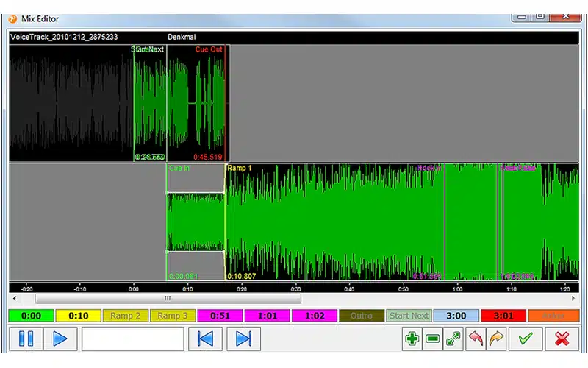
Task: Click the 1:00 mark on time ruler
Action: coord(457,289)
